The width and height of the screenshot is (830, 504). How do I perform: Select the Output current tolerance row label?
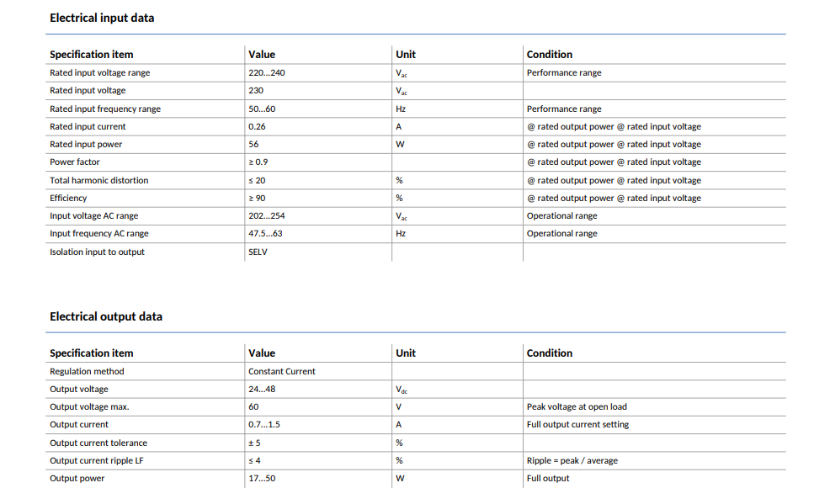click(98, 443)
